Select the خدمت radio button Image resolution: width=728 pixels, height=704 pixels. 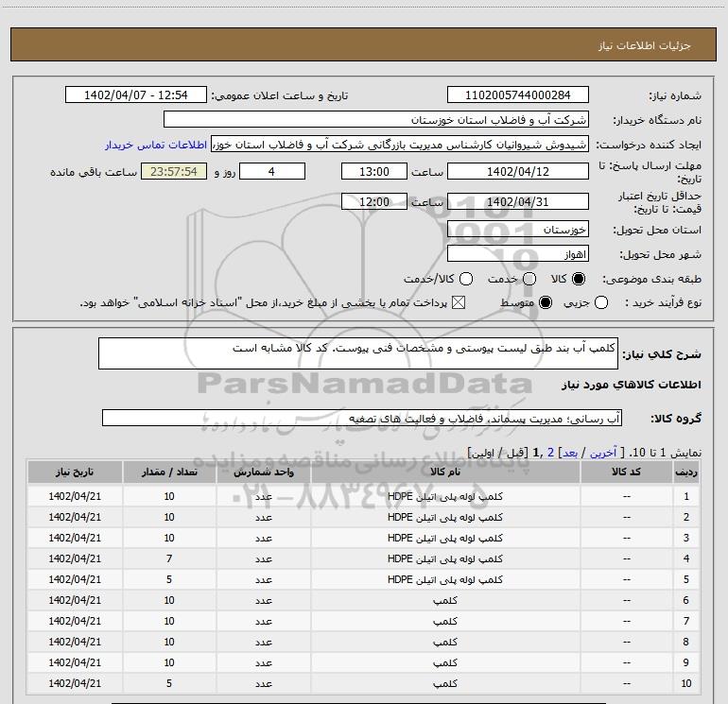click(529, 279)
